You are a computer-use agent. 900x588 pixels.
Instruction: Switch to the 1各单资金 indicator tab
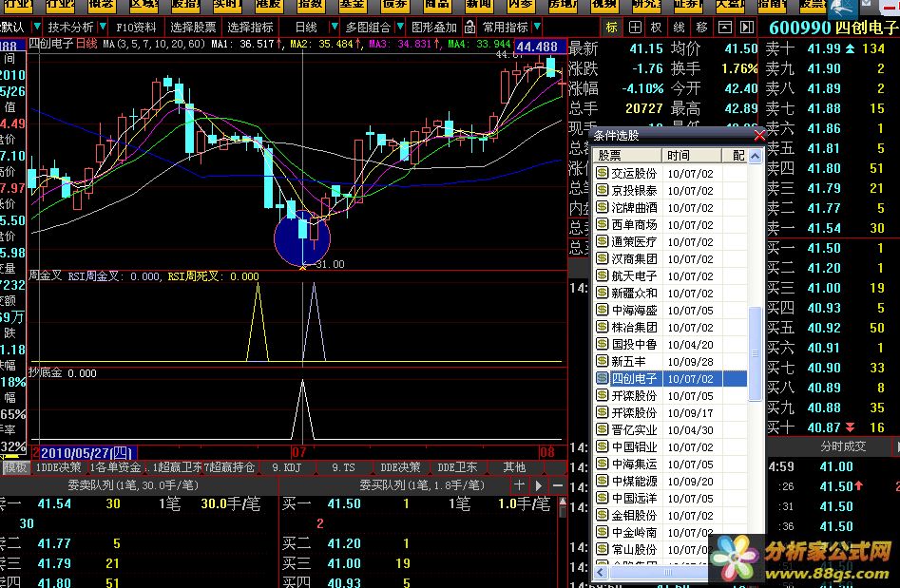(115, 467)
